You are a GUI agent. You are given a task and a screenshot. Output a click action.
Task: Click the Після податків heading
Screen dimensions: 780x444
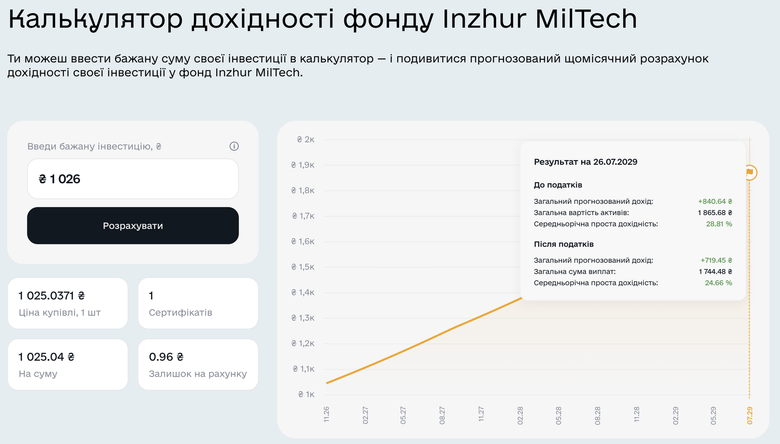564,244
